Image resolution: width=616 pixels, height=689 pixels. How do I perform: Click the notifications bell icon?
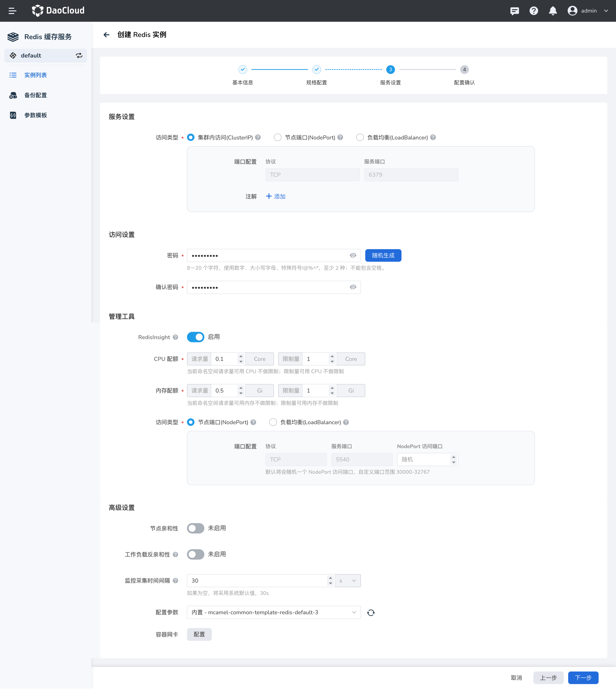553,11
